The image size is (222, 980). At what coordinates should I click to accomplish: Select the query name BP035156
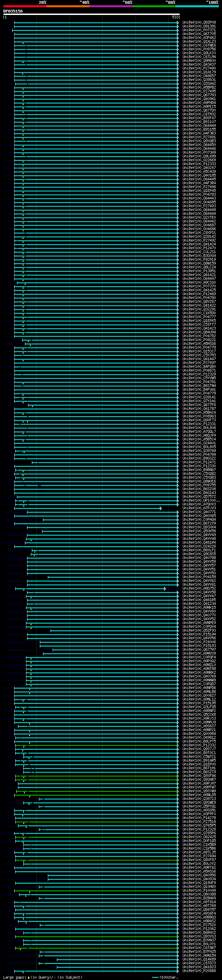[13, 11]
